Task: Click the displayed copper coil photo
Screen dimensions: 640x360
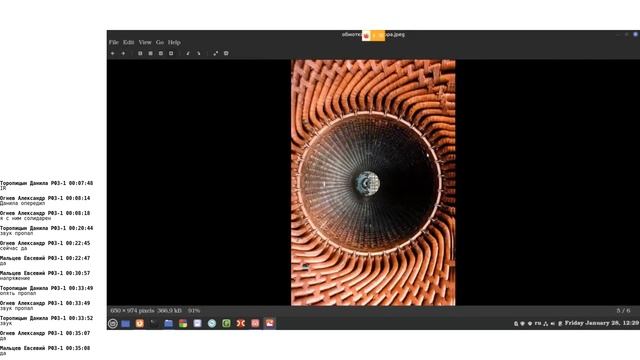Action: pos(373,183)
